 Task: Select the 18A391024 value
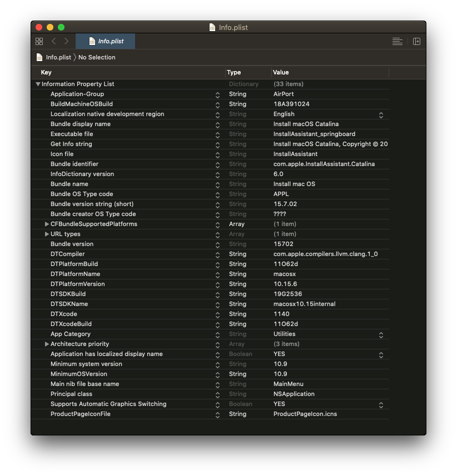(x=291, y=104)
